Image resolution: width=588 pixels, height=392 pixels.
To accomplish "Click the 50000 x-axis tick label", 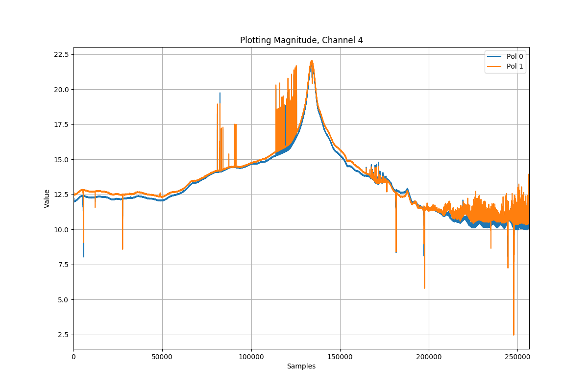I will click(x=162, y=356).
